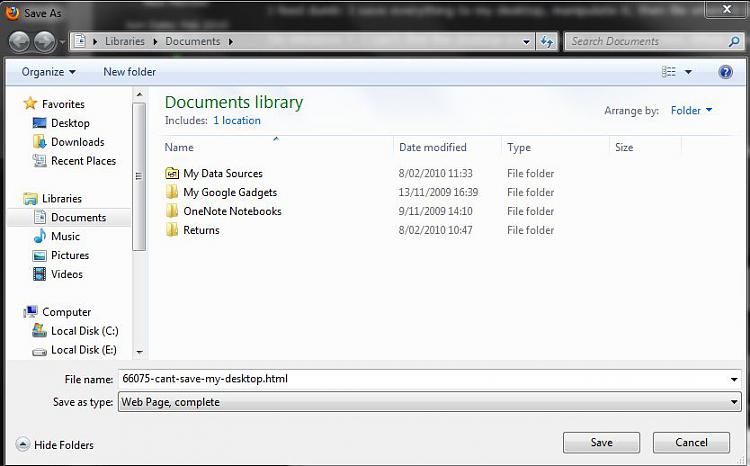Click the Back navigation arrow
This screenshot has height=466, width=750.
[x=20, y=42]
